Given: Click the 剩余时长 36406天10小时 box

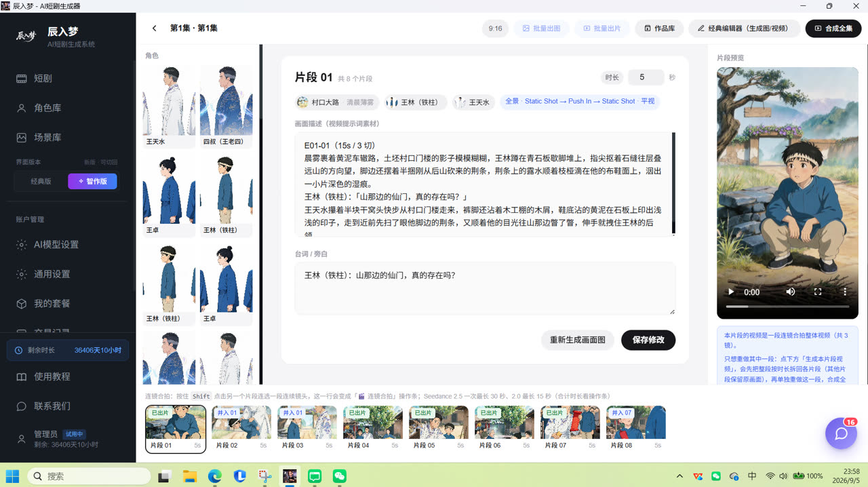Looking at the screenshot, I should click(x=68, y=350).
